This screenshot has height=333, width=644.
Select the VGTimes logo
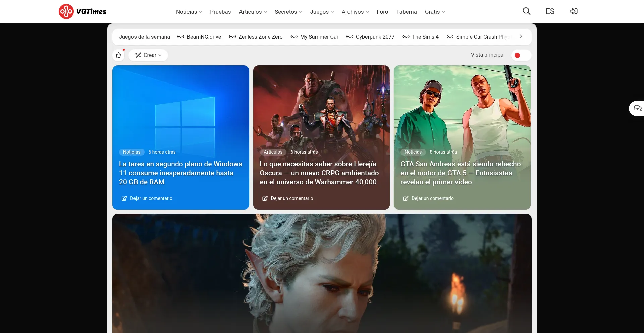[82, 11]
